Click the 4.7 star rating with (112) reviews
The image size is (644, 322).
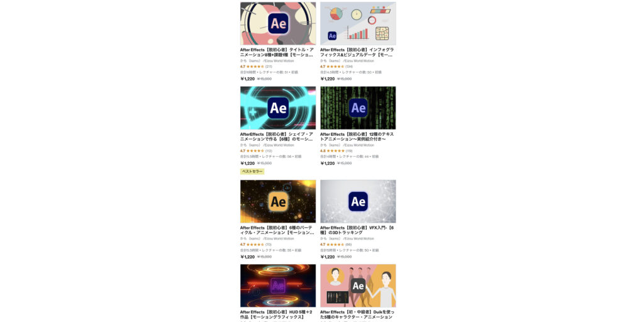click(x=256, y=151)
